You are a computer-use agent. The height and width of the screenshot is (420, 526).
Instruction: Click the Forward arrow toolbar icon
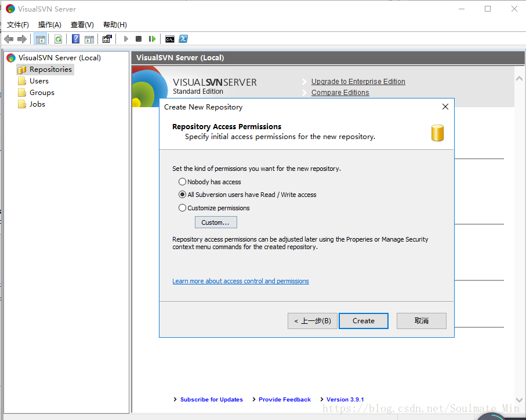(x=22, y=39)
